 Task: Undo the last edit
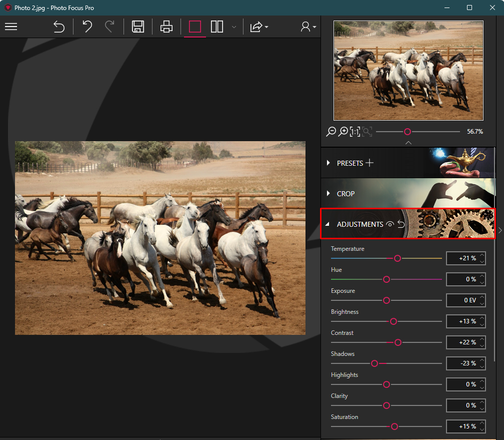tap(87, 27)
